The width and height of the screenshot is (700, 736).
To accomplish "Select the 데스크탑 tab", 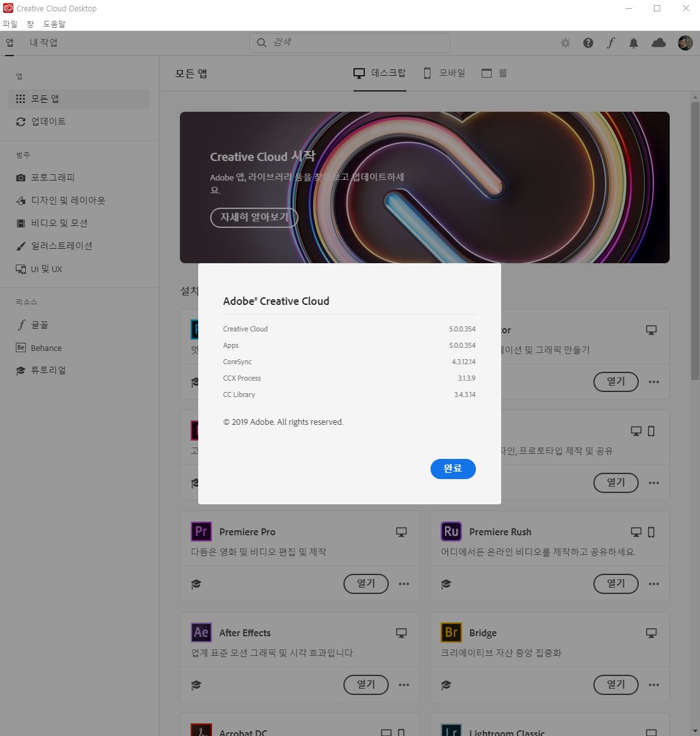I will click(x=379, y=73).
